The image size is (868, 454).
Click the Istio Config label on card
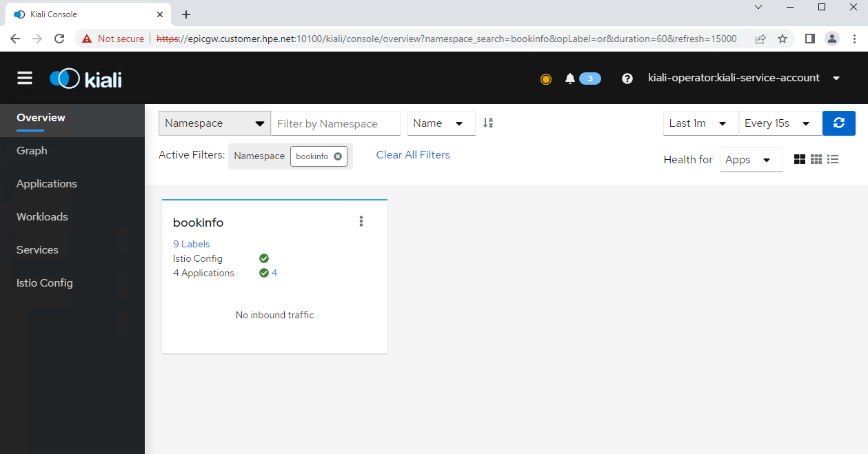[198, 258]
